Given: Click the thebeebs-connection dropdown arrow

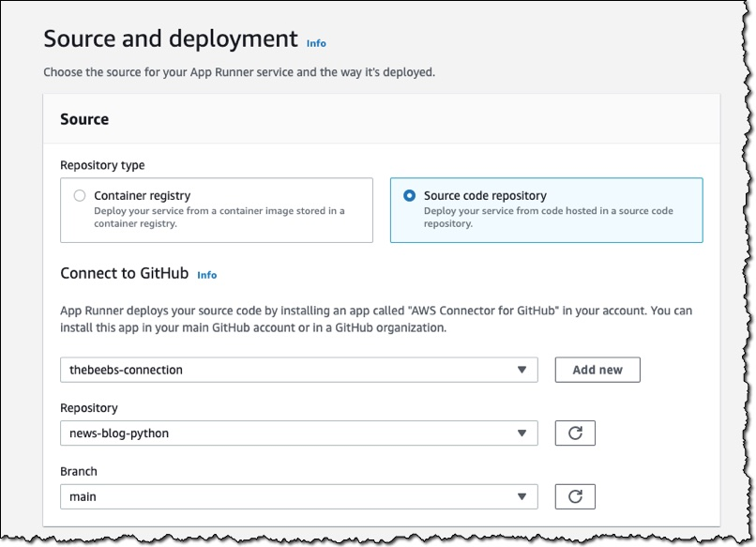Looking at the screenshot, I should [522, 370].
